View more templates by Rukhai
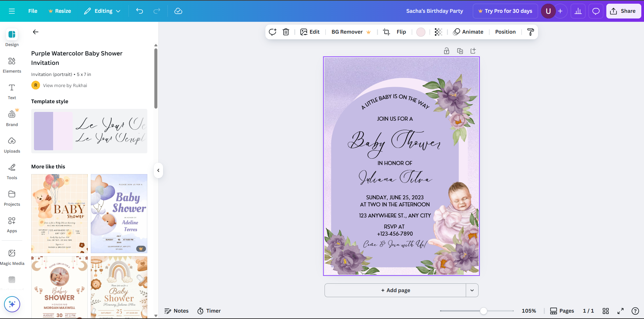 65,85
